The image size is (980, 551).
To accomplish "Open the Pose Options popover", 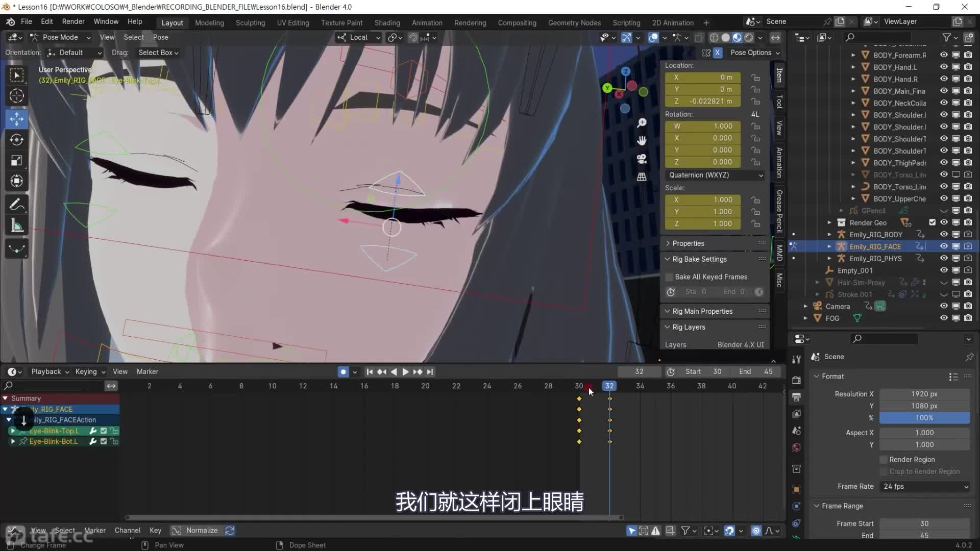I will pyautogui.click(x=754, y=53).
